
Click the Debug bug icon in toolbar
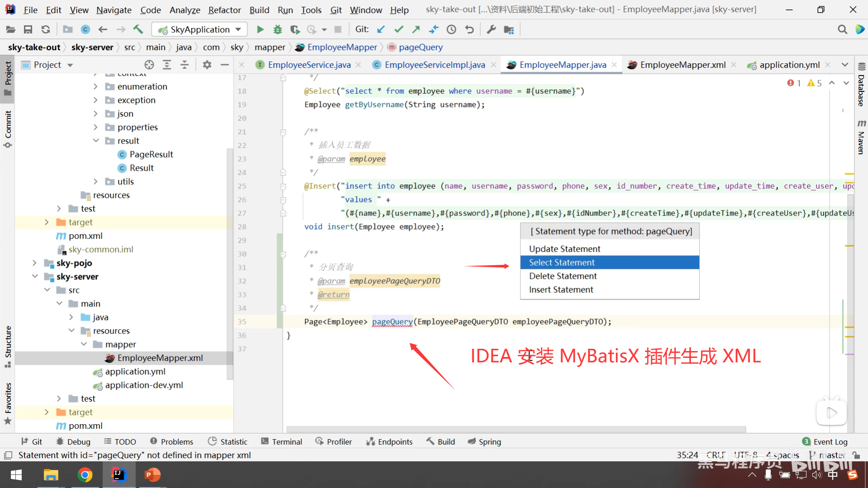pyautogui.click(x=278, y=29)
